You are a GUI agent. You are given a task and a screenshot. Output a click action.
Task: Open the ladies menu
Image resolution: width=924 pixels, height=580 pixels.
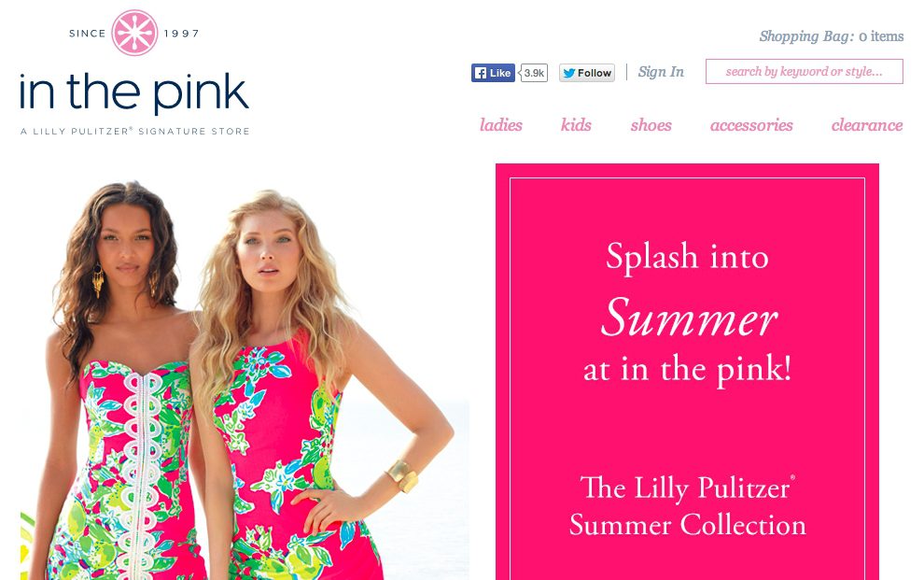coord(501,125)
